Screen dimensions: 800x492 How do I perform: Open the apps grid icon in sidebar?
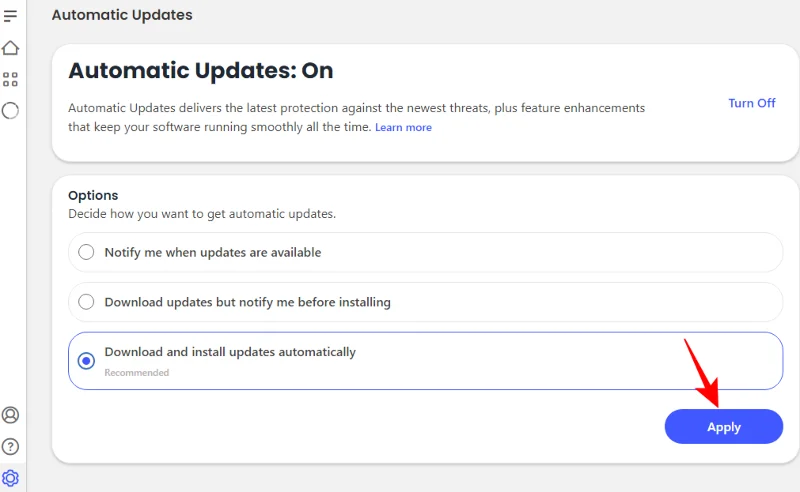pyautogui.click(x=11, y=79)
